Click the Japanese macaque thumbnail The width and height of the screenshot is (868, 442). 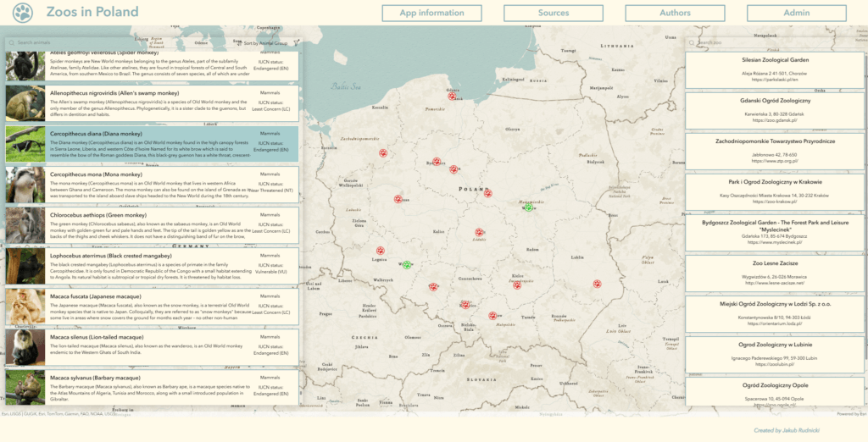click(x=25, y=307)
